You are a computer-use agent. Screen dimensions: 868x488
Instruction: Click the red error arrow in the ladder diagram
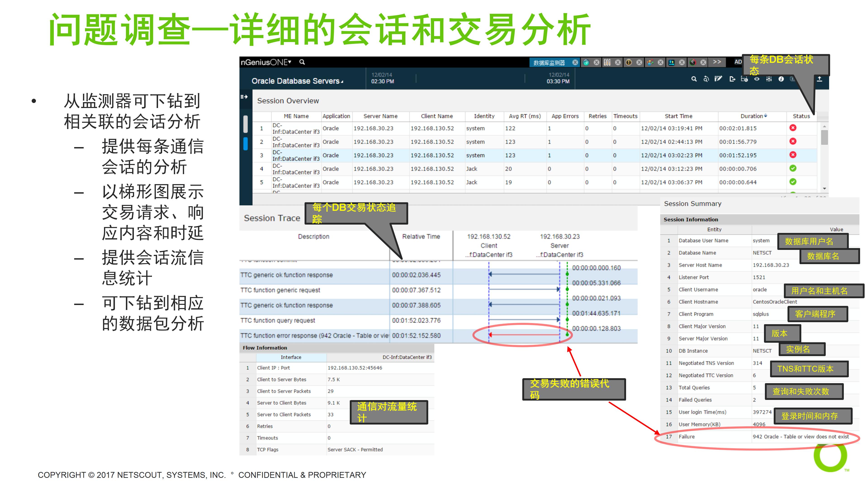coord(524,335)
